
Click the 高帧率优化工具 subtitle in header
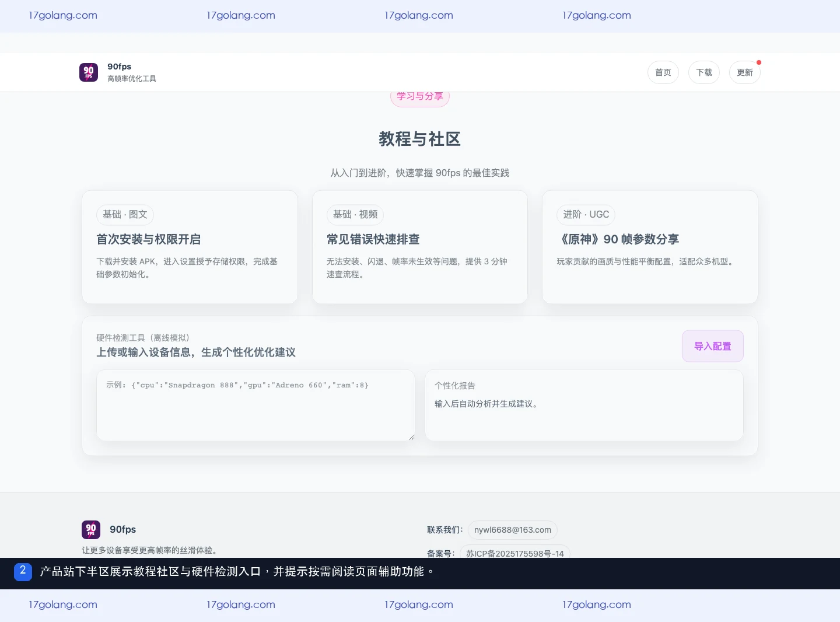point(132,79)
